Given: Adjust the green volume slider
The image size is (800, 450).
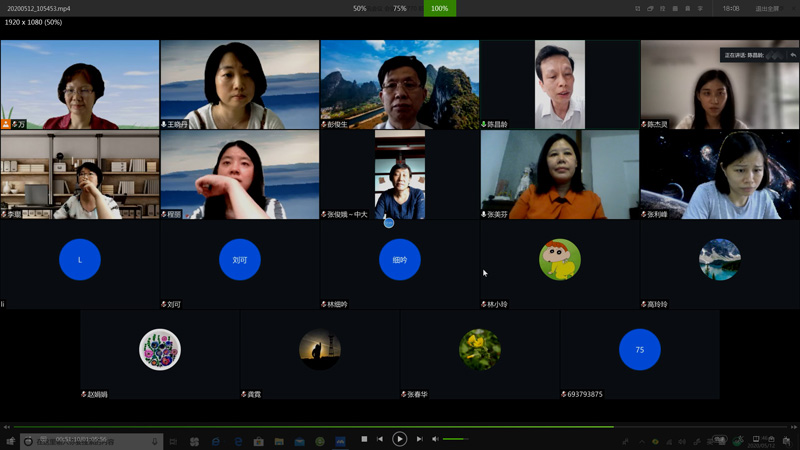Looking at the screenshot, I should (455, 439).
